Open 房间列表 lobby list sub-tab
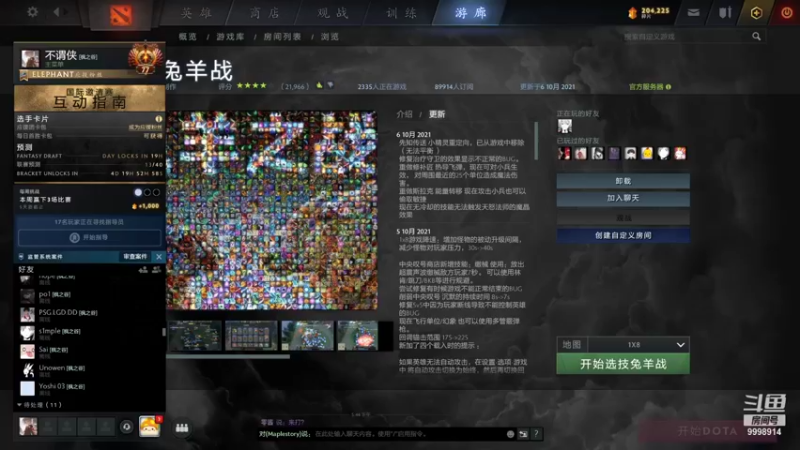This screenshot has width=800, height=450. click(282, 37)
